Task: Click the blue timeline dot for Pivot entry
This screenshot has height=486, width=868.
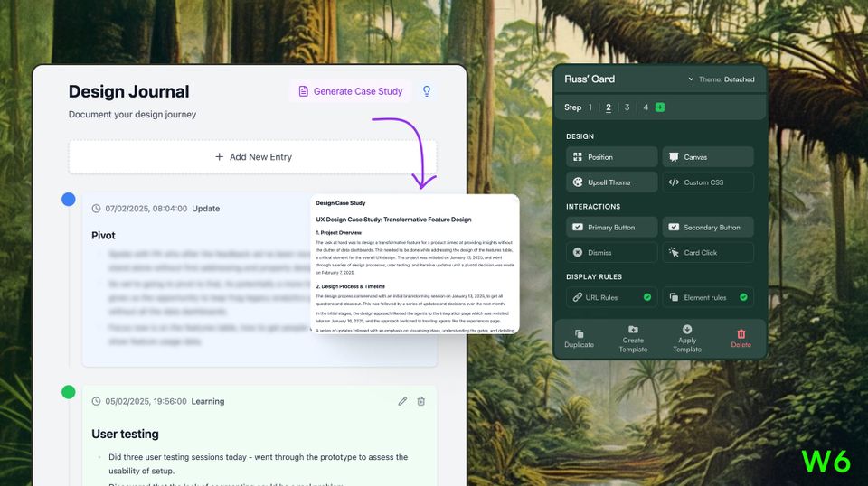Action: (69, 199)
